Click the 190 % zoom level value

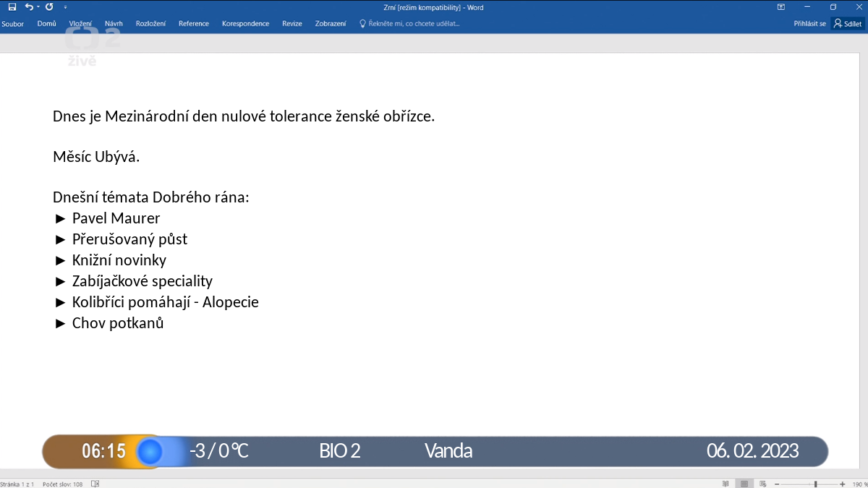pyautogui.click(x=859, y=484)
